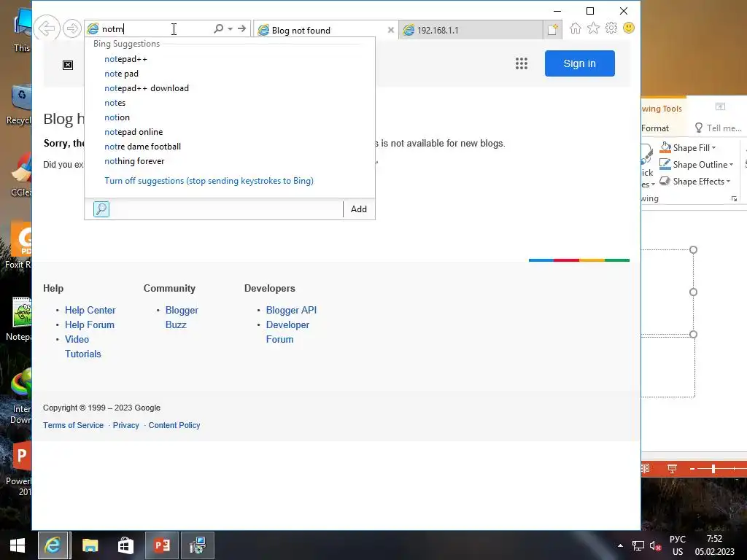This screenshot has height=560, width=747.
Task: Click the РУС US language indicator
Action: point(678,545)
